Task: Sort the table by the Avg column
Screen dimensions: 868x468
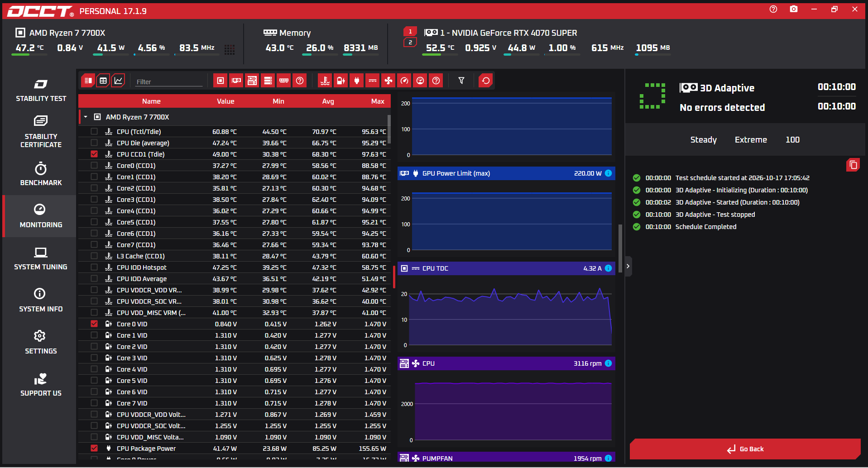Action: (x=328, y=101)
